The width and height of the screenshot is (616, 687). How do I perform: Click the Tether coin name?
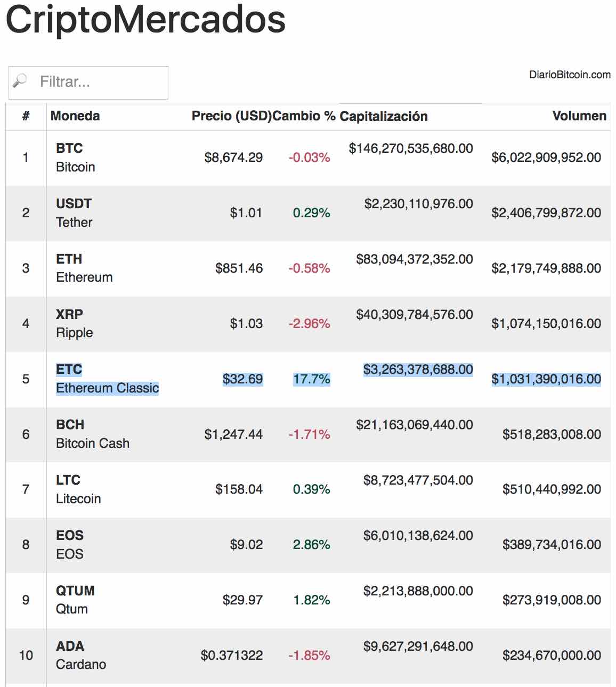(74, 222)
